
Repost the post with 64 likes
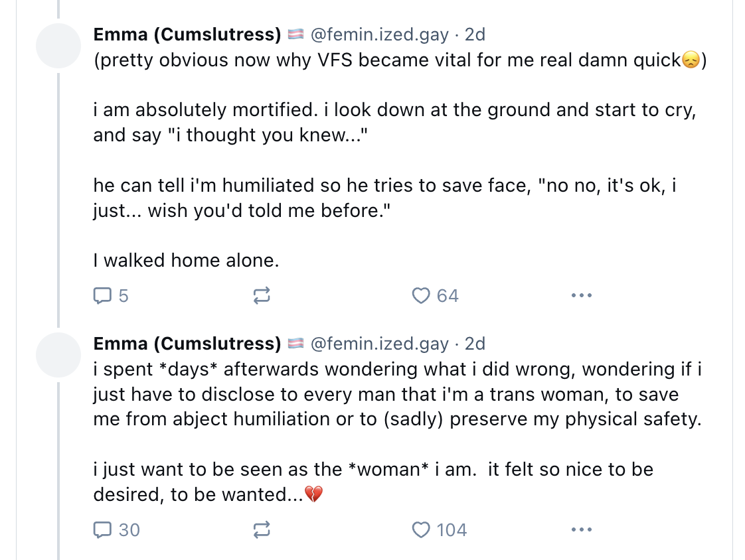pyautogui.click(x=262, y=295)
